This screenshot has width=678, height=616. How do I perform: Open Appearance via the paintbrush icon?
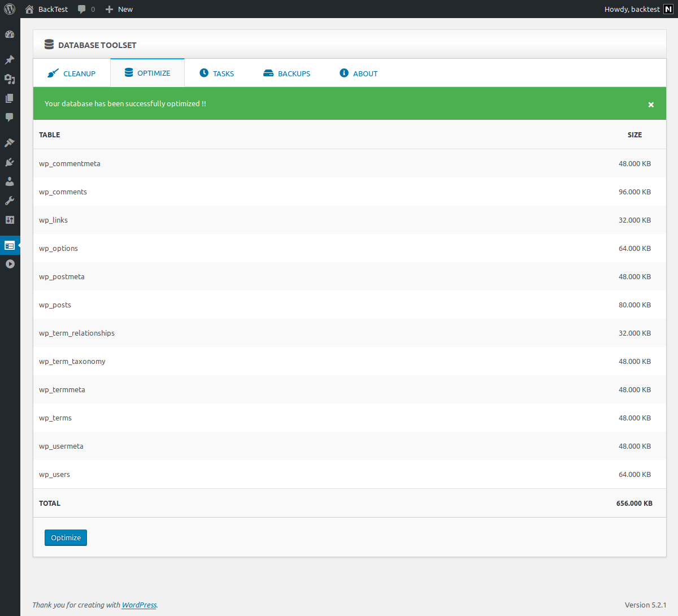pyautogui.click(x=10, y=143)
